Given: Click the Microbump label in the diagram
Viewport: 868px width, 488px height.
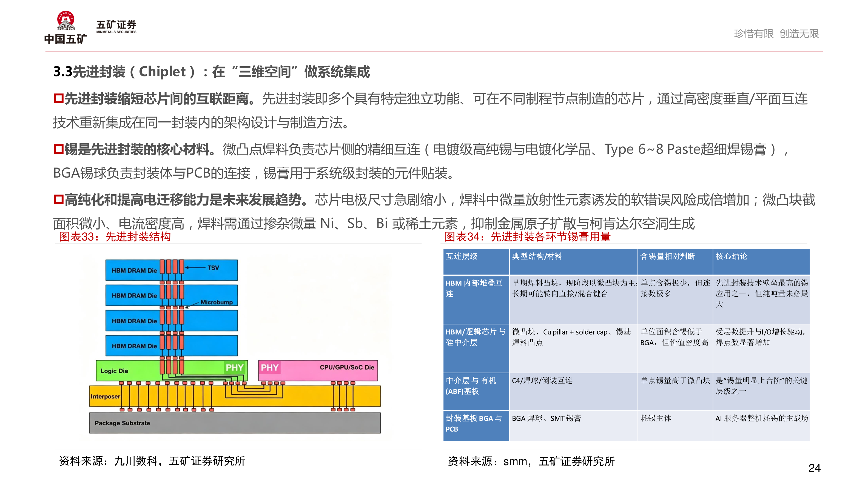Looking at the screenshot, I should pyautogui.click(x=216, y=302).
